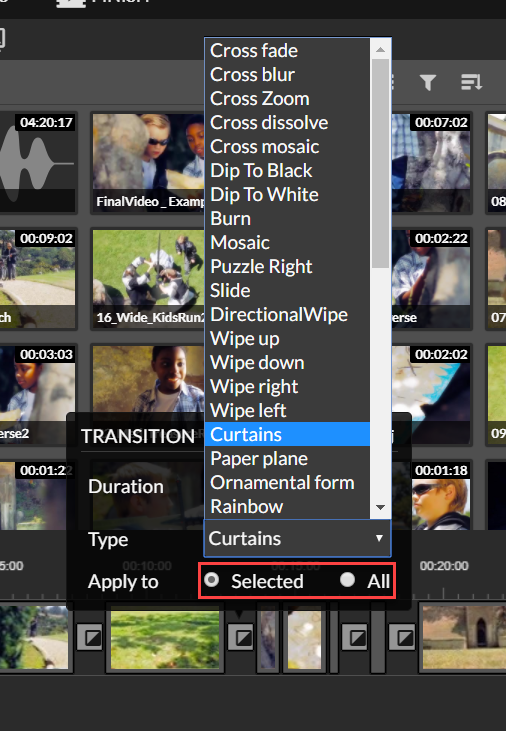Select the FinalVideo_Example clip thumbnail
The width and height of the screenshot is (506, 731).
pos(148,163)
